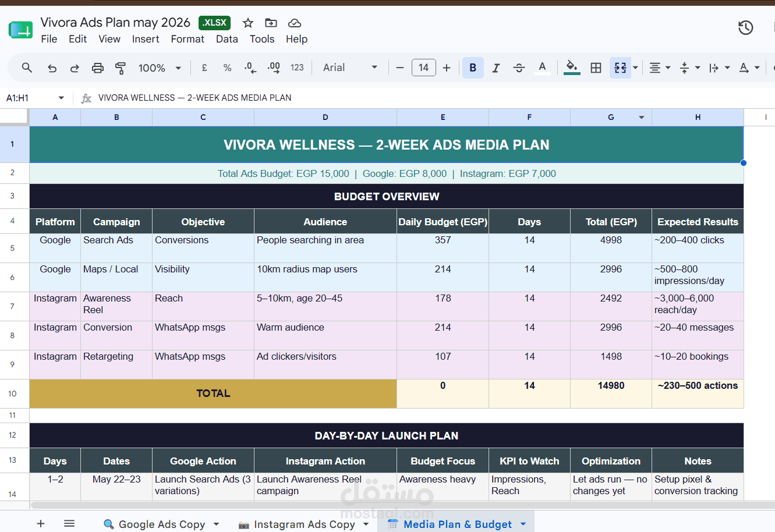Format as currency with pound icon
Viewport: 775px width, 532px height.
tap(204, 68)
